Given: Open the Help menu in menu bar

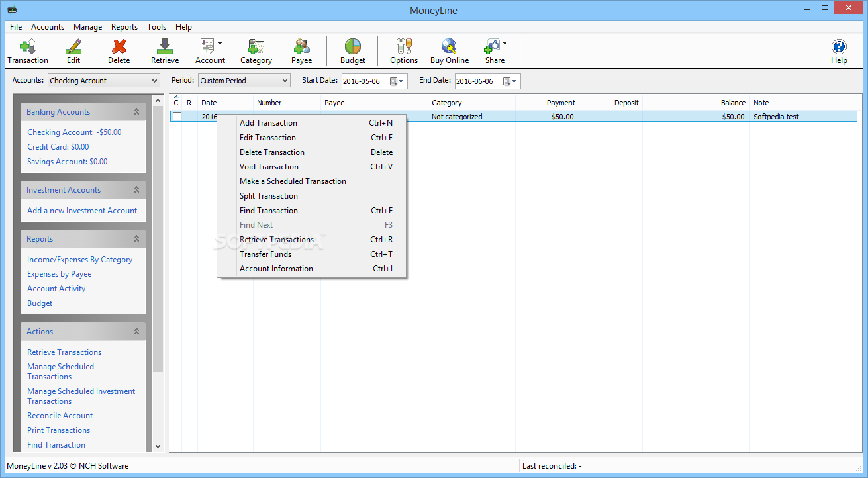Looking at the screenshot, I should pos(184,27).
